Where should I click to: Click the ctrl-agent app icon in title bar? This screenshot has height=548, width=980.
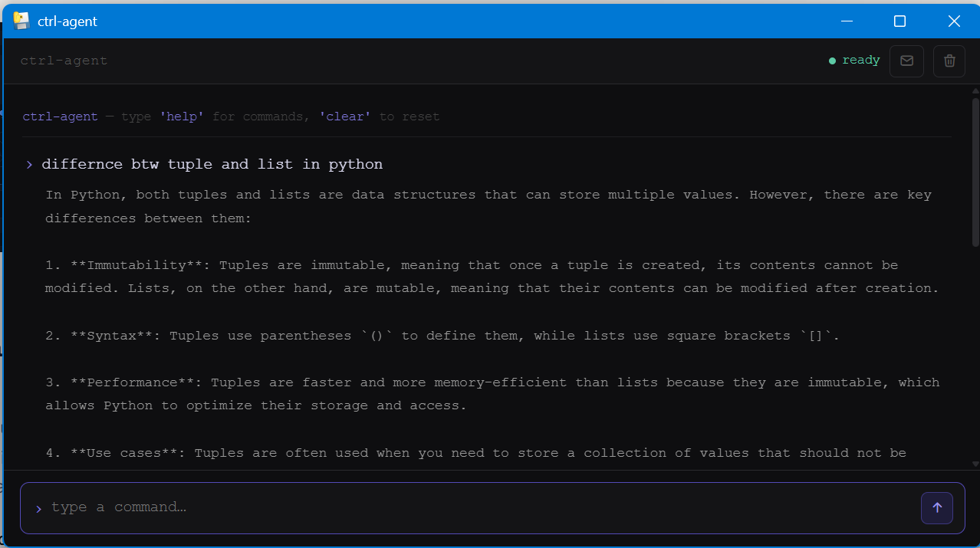[x=21, y=21]
